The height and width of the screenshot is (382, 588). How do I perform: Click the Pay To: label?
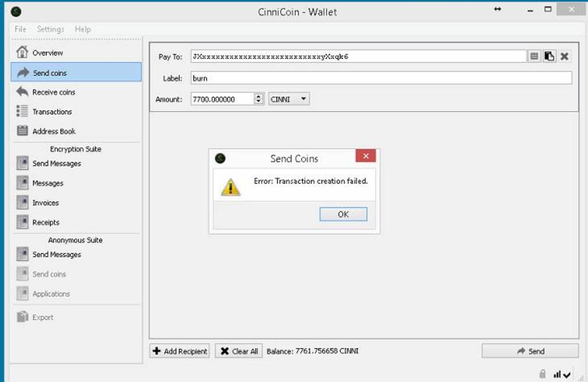170,57
